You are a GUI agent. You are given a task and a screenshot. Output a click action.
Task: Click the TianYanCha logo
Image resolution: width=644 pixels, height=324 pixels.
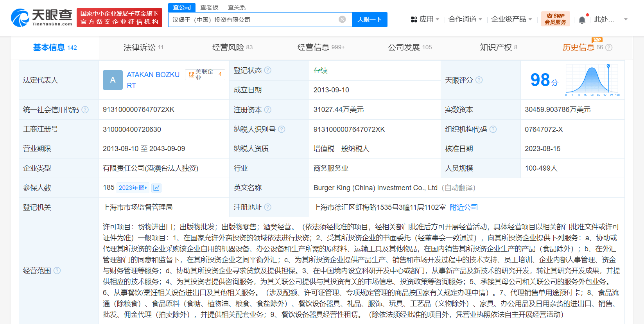pyautogui.click(x=41, y=18)
